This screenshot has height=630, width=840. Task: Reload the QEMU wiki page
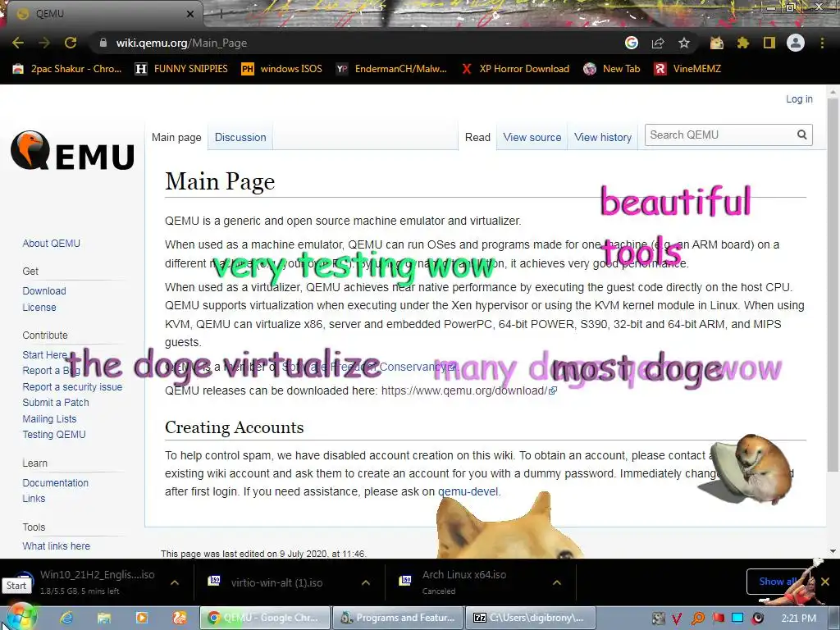[71, 43]
